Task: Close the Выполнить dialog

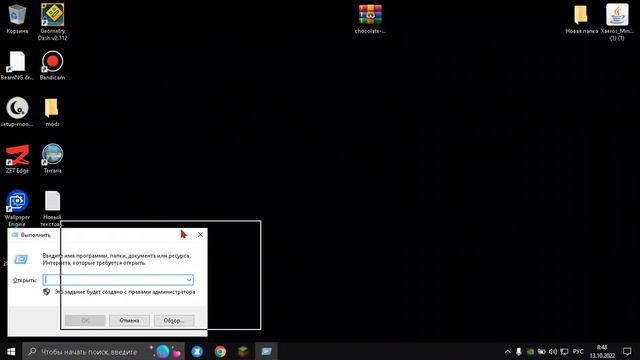Action: click(200, 234)
